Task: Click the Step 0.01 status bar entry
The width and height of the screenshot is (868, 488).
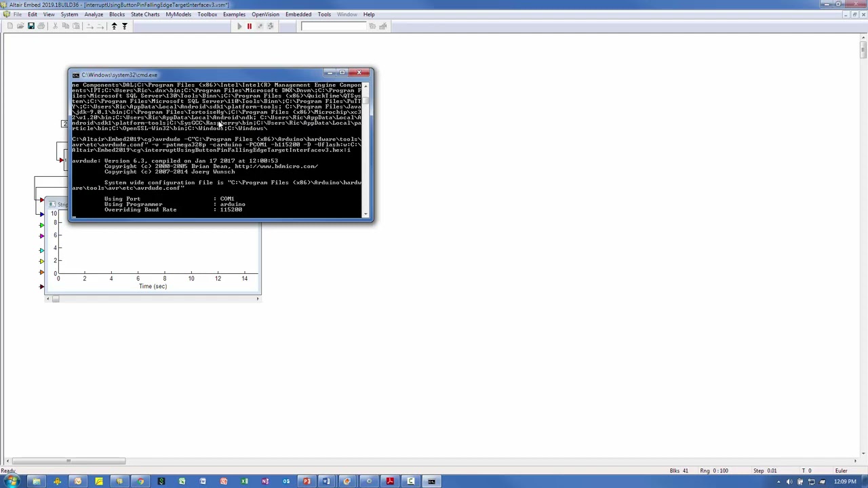Action: [765, 470]
